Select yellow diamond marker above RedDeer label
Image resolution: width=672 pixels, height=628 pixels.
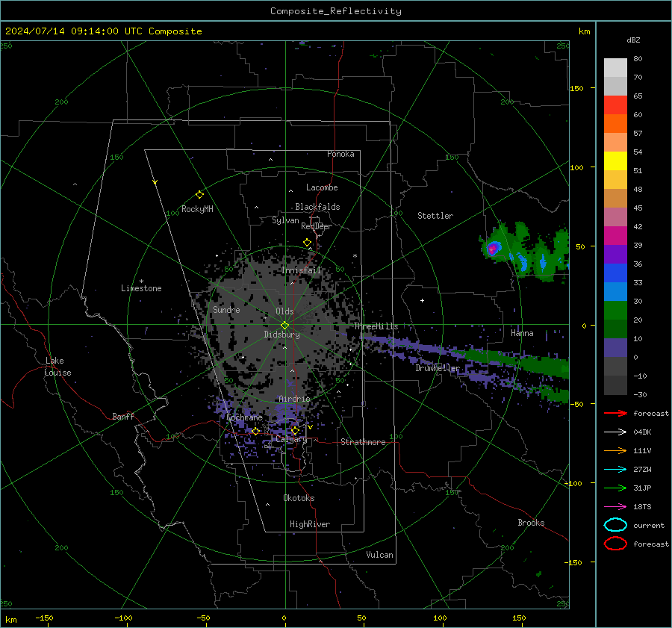click(307, 243)
